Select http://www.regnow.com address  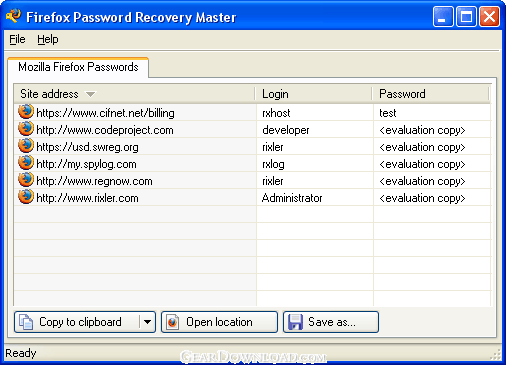94,181
